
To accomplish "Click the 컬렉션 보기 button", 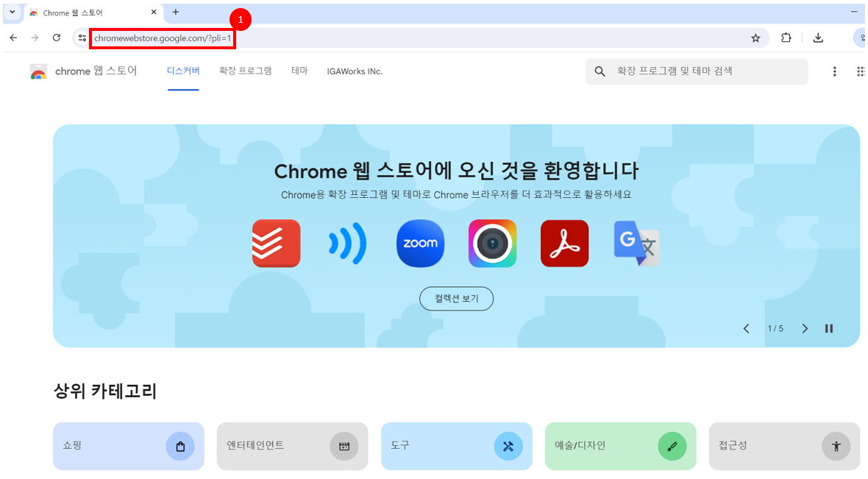I will 456,299.
